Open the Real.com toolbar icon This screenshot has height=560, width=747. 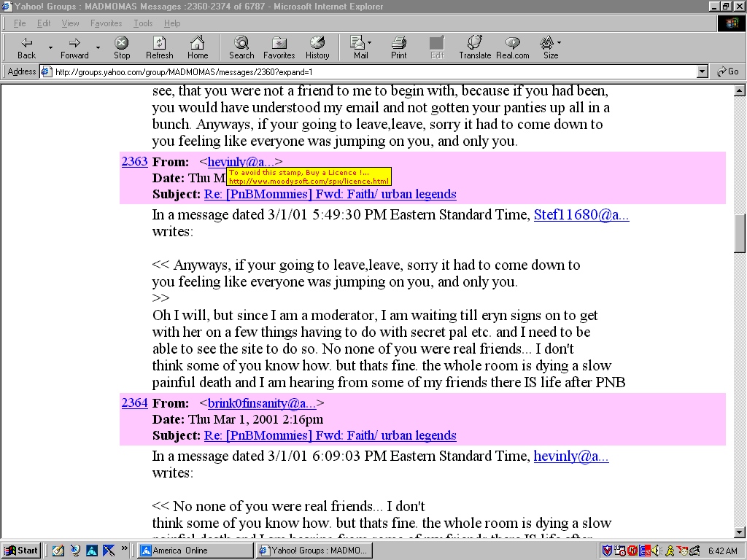coord(513,47)
